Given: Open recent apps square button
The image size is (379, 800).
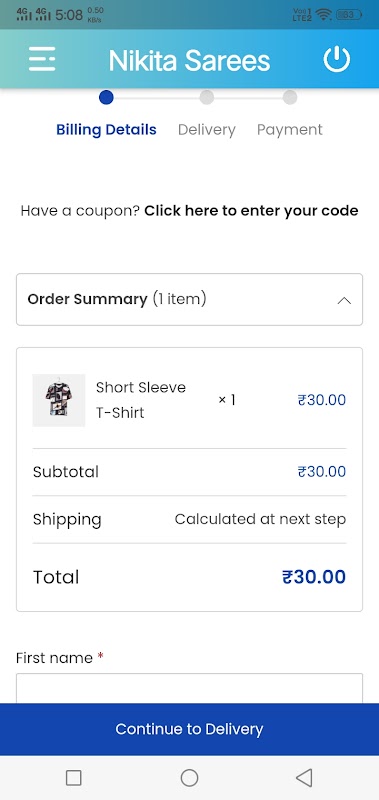Looking at the screenshot, I should point(74,778).
